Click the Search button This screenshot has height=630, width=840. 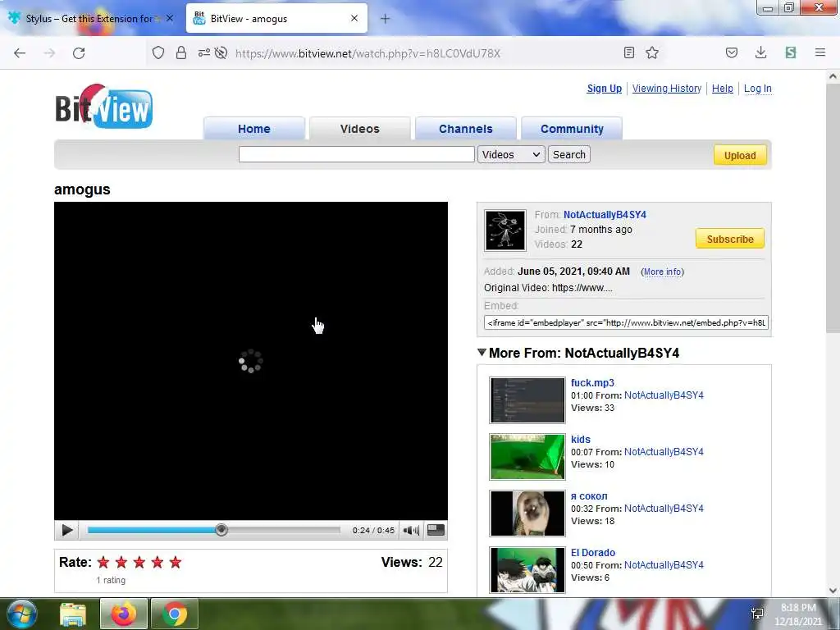tap(569, 154)
